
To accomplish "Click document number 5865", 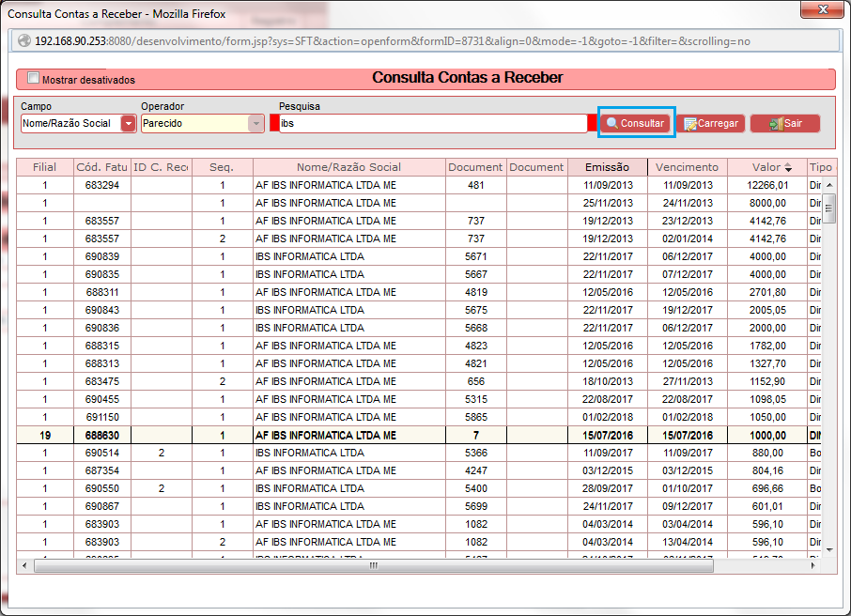I will [x=476, y=417].
